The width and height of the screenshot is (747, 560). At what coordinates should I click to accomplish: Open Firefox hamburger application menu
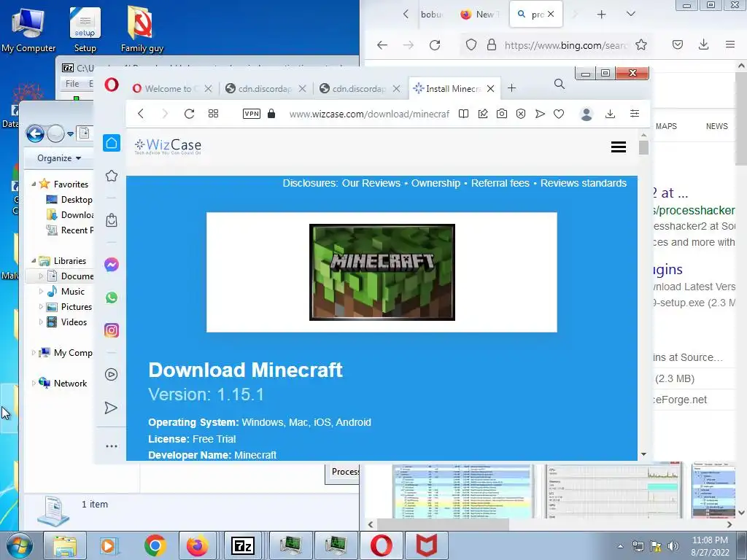click(729, 44)
